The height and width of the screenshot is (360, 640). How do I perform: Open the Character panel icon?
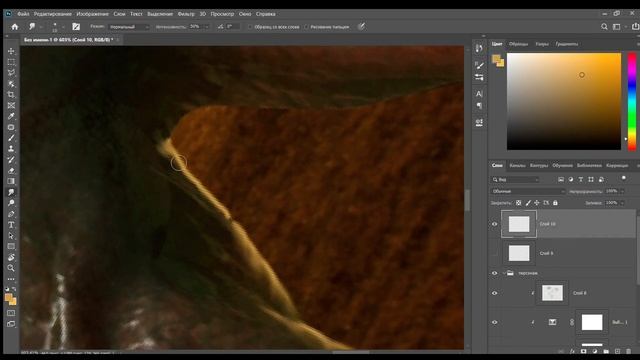coord(479,93)
